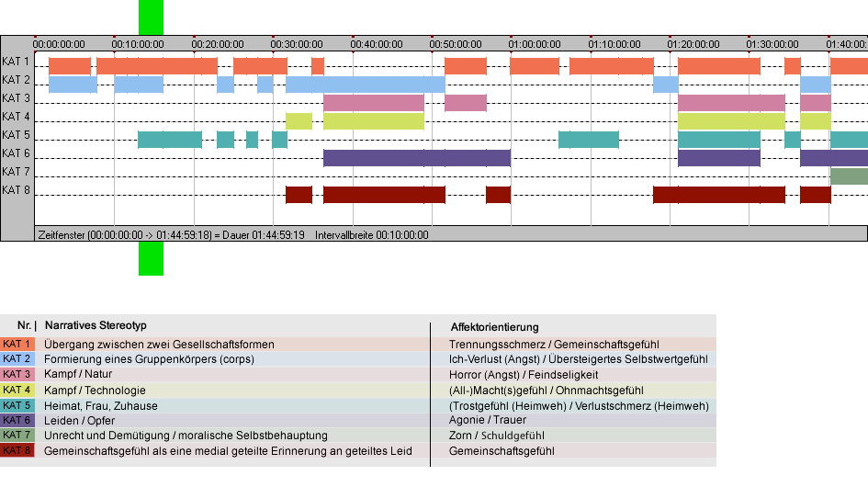Go to the 00:50:00:00 ruler mark
The height and width of the screenshot is (487, 868).
[456, 44]
